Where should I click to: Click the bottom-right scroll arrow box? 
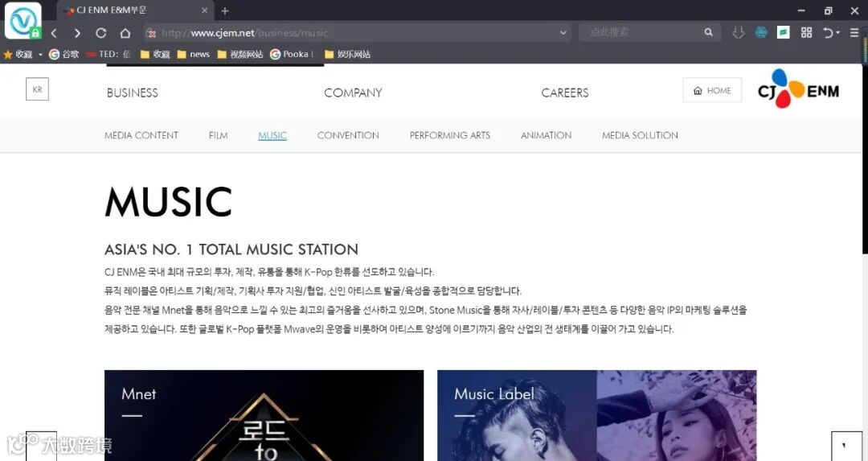[846, 446]
